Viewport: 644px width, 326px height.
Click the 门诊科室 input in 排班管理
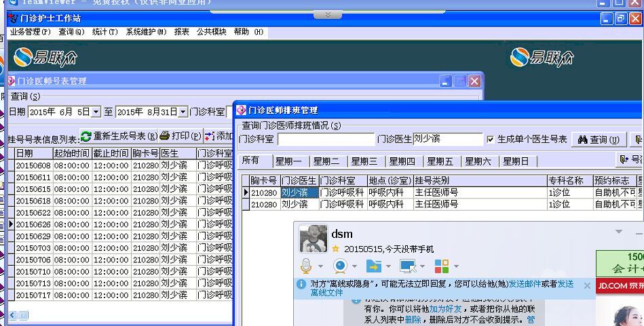pos(326,140)
